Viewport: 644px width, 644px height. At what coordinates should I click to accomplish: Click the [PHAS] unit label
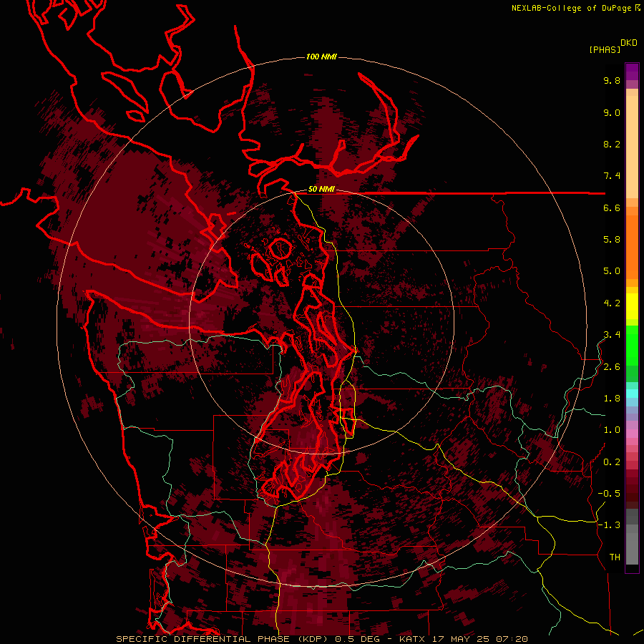tap(605, 49)
